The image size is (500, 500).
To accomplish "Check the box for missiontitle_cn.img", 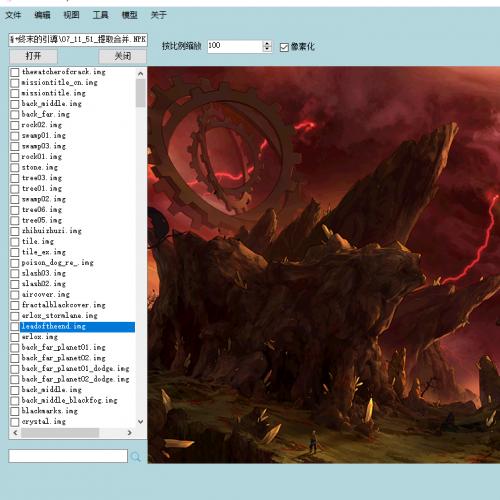I will pos(15,83).
